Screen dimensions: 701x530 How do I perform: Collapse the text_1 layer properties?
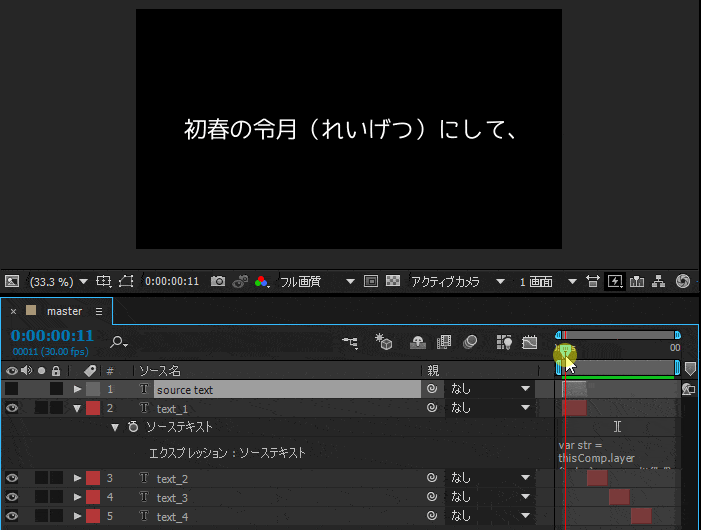[x=78, y=408]
